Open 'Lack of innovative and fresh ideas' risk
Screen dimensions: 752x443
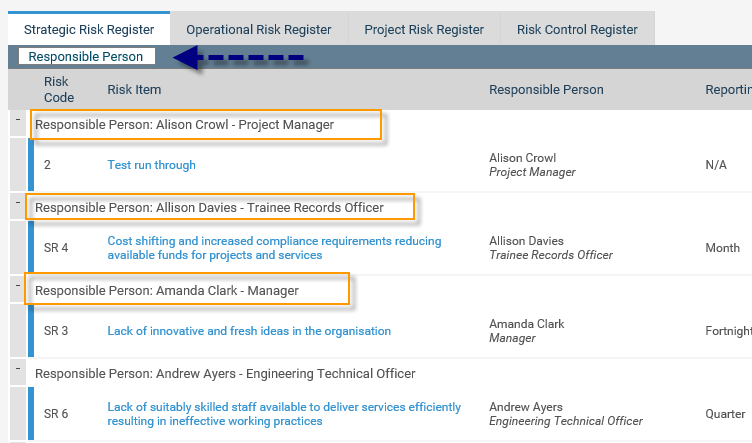(x=249, y=331)
